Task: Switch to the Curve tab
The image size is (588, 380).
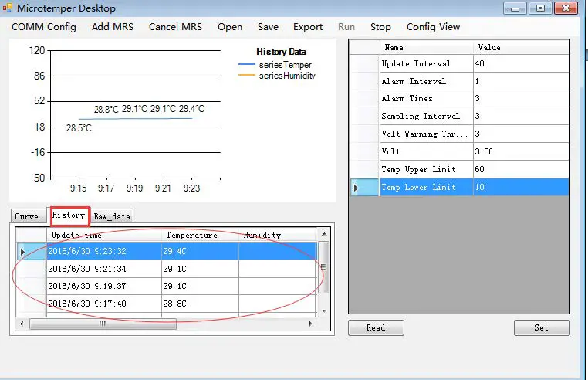Action: 27,216
